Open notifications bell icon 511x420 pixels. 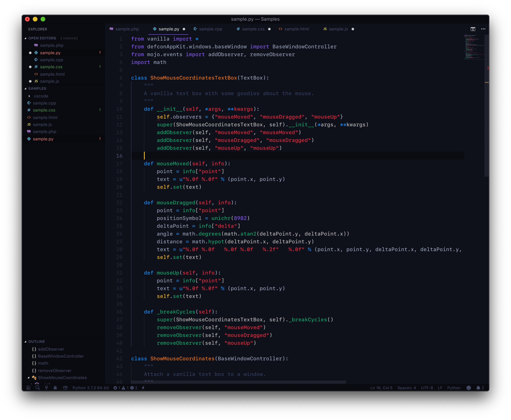coord(478,388)
